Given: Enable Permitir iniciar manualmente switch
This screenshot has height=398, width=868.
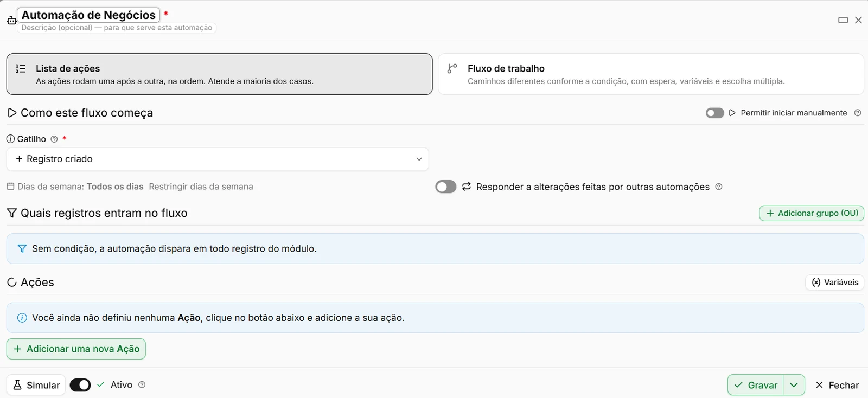Looking at the screenshot, I should (715, 113).
